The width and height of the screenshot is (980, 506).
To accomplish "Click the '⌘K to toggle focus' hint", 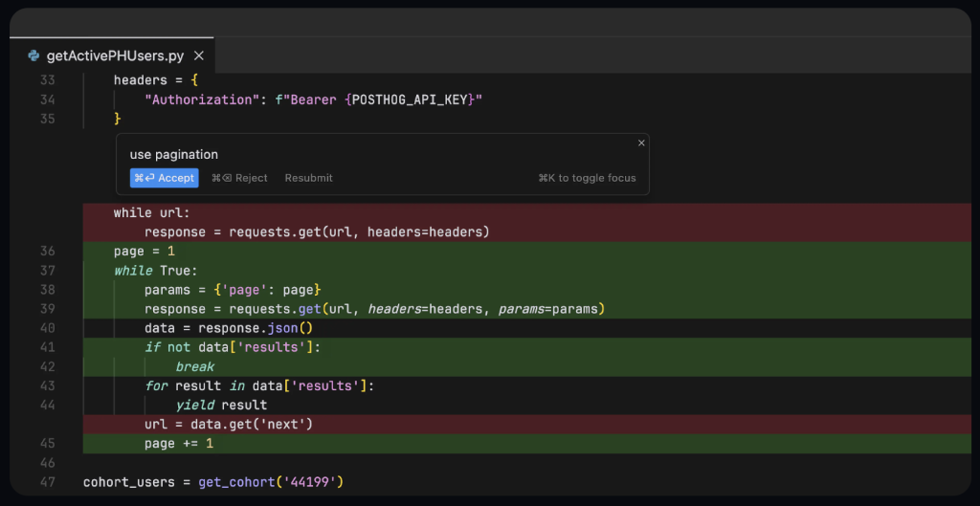I will click(x=587, y=178).
